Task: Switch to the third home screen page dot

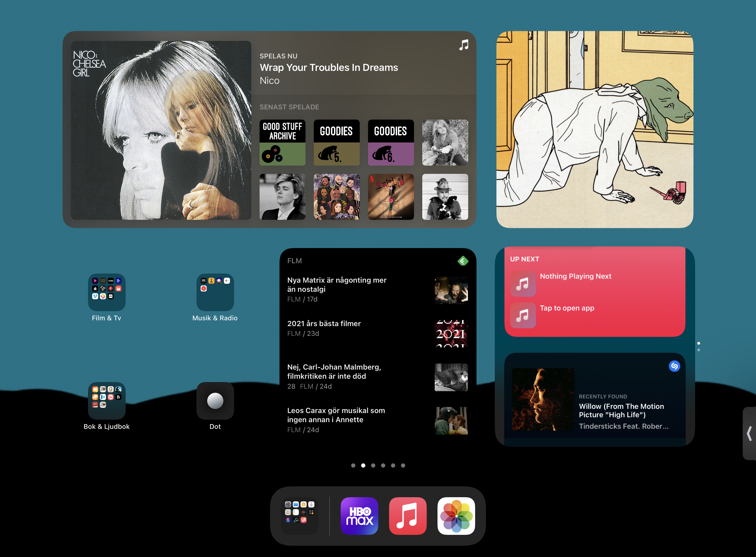Action: 373,465
